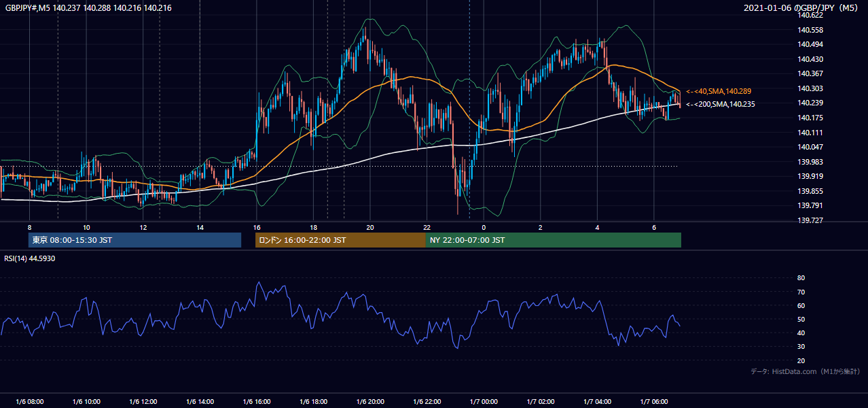The height and width of the screenshot is (408, 868).
Task: Click price axis value 139.727
Action: coord(810,220)
